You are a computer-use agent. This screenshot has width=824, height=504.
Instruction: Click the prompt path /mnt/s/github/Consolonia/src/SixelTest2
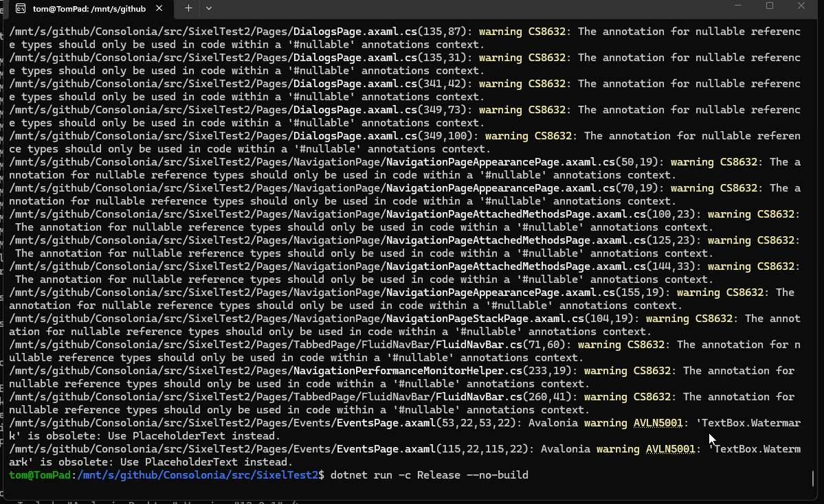(198, 475)
